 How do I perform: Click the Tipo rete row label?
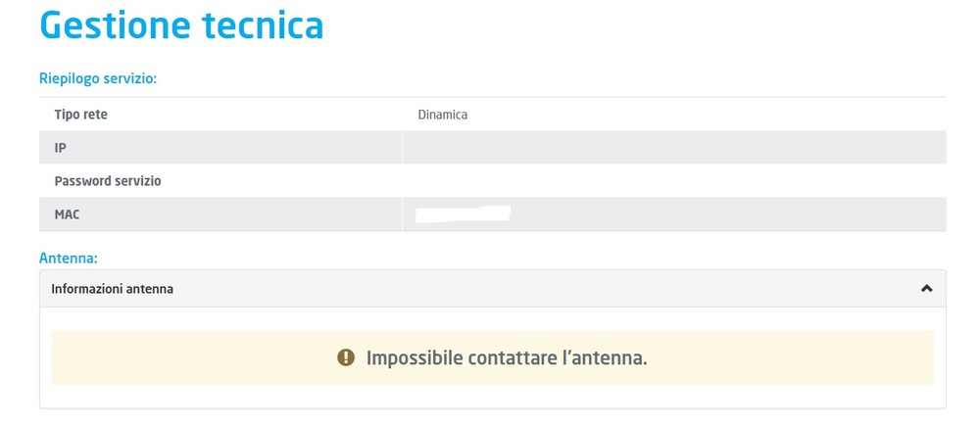tap(81, 115)
